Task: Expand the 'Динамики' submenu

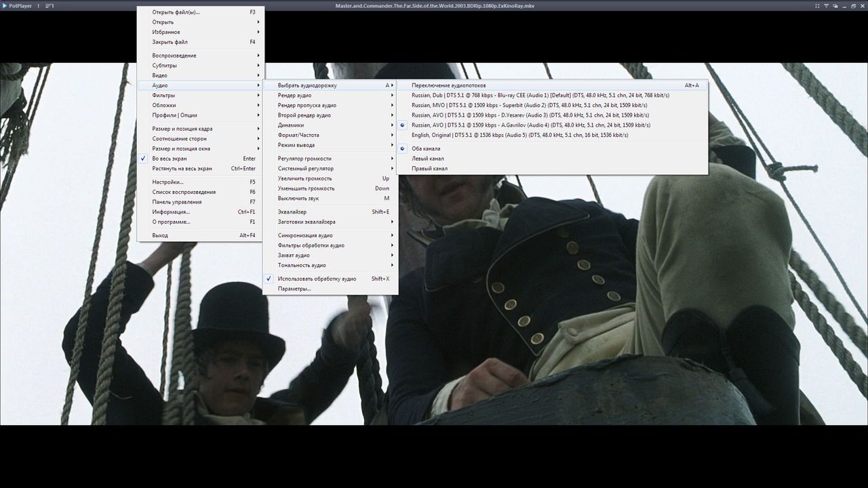Action: coord(330,125)
